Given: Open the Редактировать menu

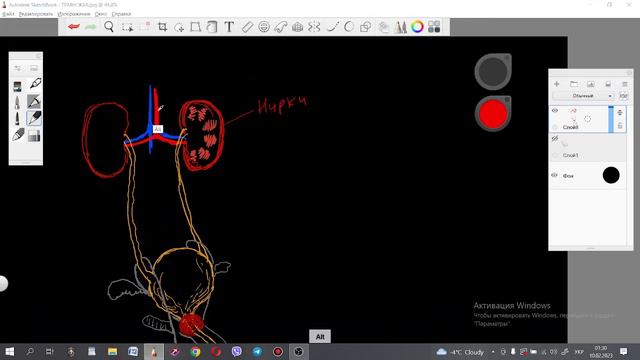Looking at the screenshot, I should 36,14.
